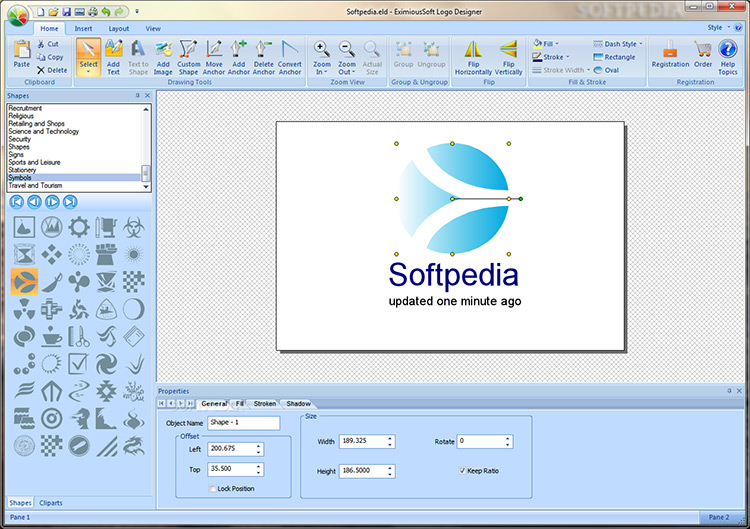
Task: Click the Copy button
Action: pos(50,57)
